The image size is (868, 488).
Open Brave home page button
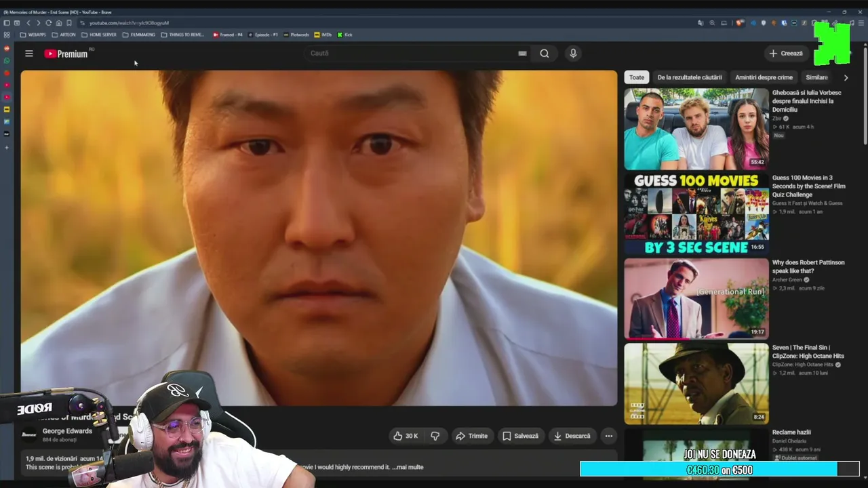click(x=58, y=23)
